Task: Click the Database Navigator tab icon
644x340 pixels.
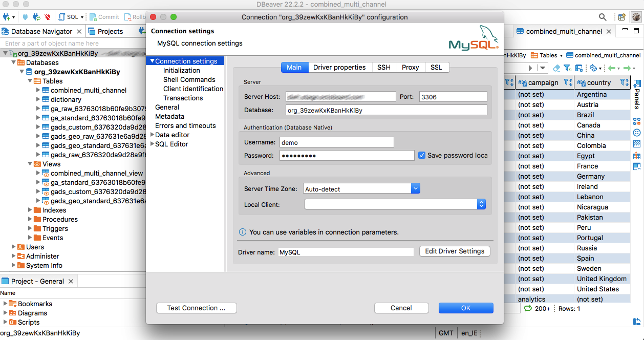Action: point(6,31)
